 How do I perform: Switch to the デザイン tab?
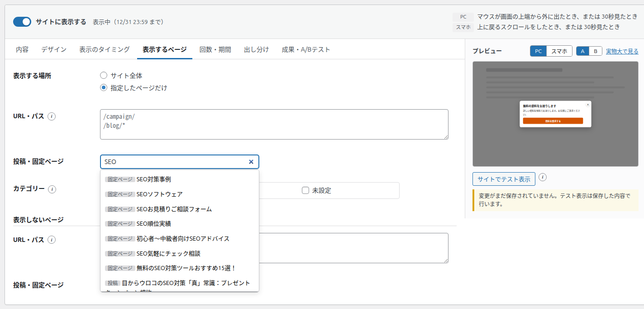pos(54,49)
